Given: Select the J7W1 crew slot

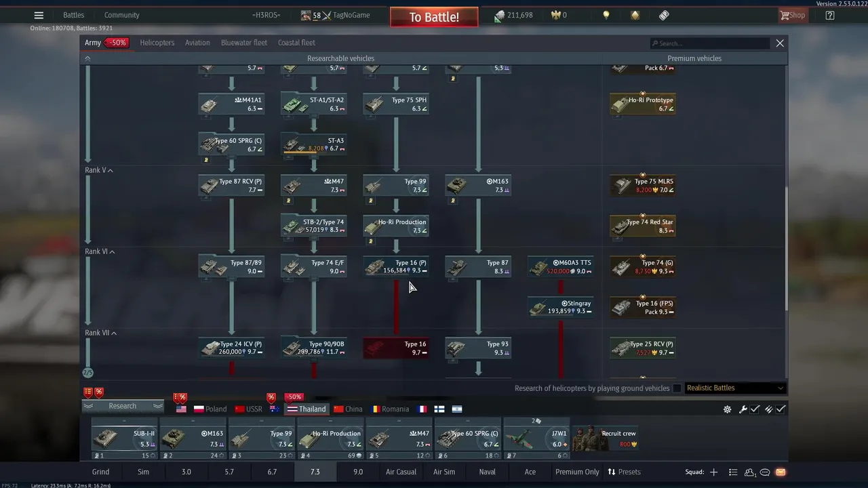Looking at the screenshot, I should click(536, 439).
